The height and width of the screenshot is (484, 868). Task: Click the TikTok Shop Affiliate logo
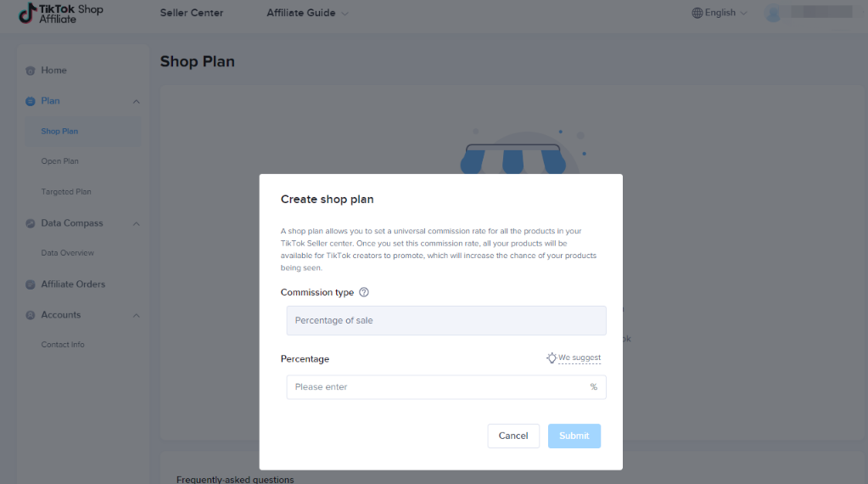61,13
